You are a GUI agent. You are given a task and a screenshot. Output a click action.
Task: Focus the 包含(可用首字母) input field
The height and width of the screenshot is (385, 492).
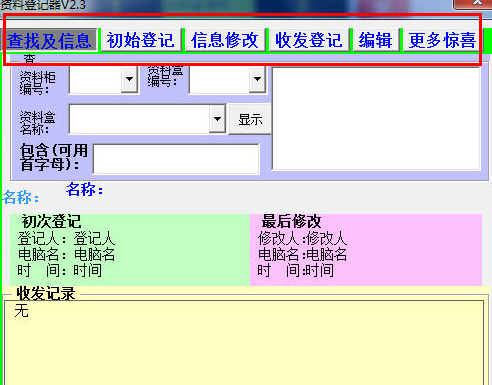pyautogui.click(x=176, y=159)
